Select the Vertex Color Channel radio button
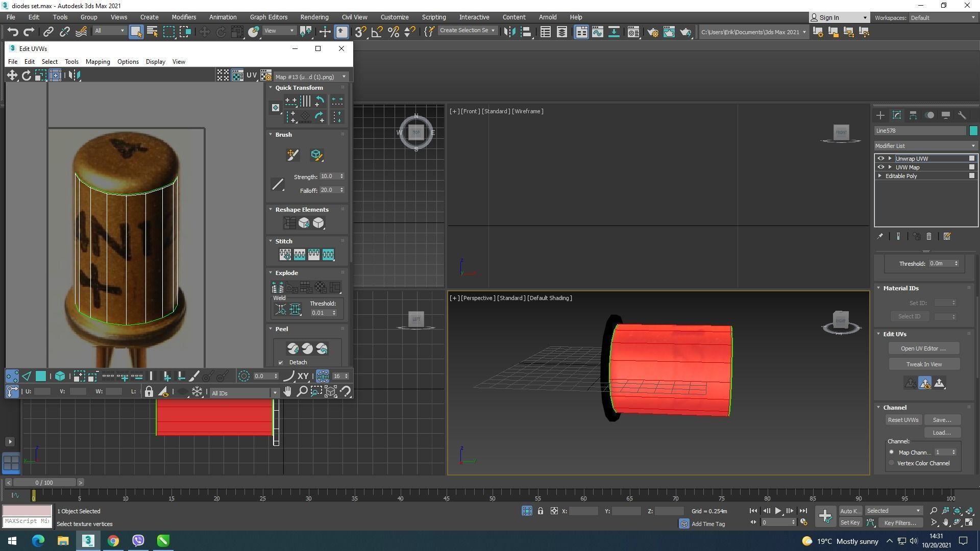The height and width of the screenshot is (551, 980). (892, 463)
